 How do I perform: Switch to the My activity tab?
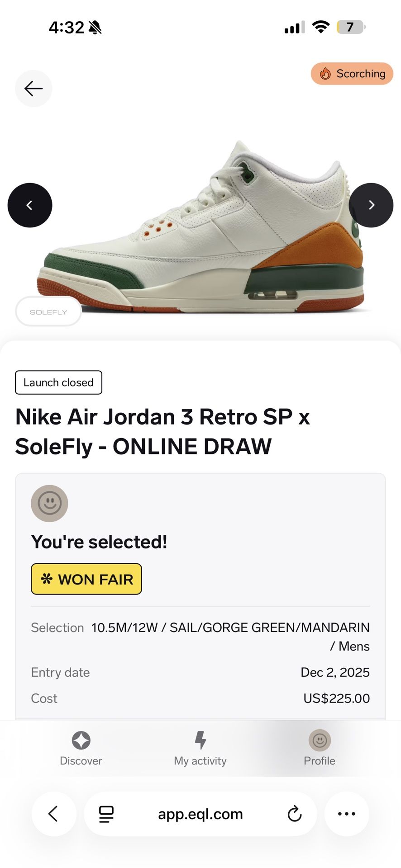click(200, 749)
